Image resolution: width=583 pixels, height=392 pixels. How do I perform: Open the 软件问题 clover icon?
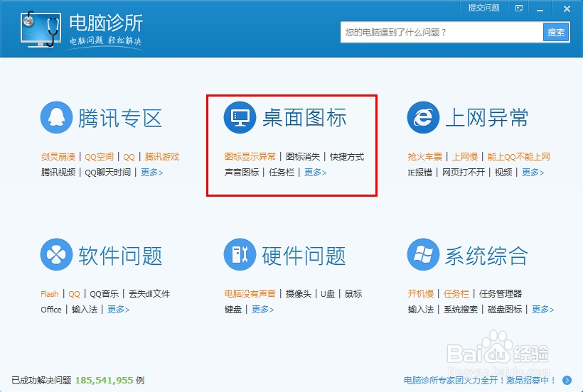tap(56, 254)
